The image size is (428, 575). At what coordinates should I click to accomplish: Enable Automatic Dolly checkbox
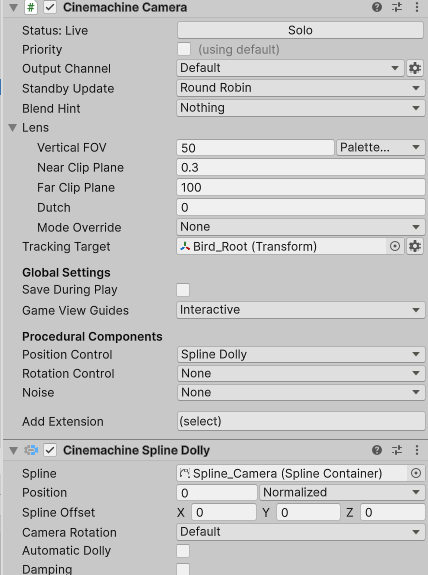click(x=183, y=551)
